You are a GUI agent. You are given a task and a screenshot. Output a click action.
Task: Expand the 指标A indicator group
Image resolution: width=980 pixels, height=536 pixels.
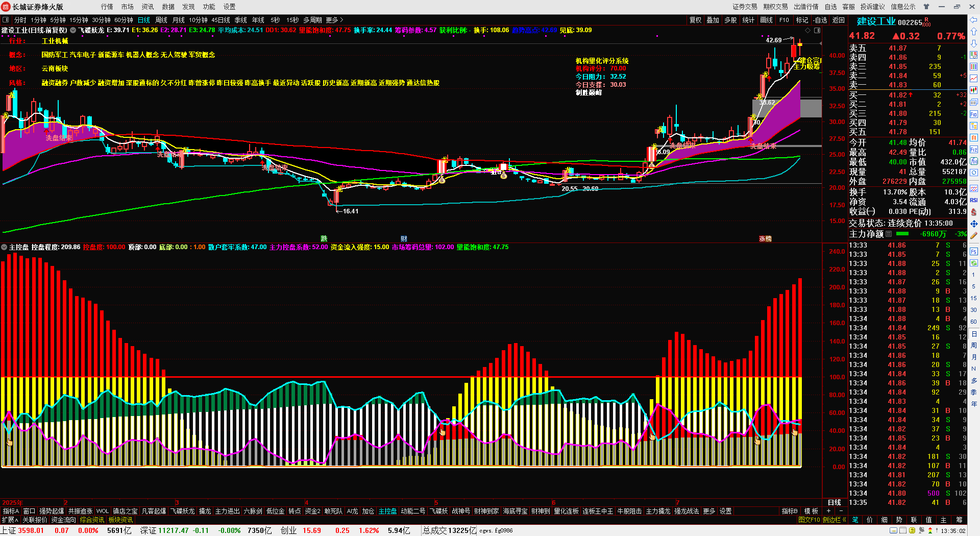(x=11, y=511)
